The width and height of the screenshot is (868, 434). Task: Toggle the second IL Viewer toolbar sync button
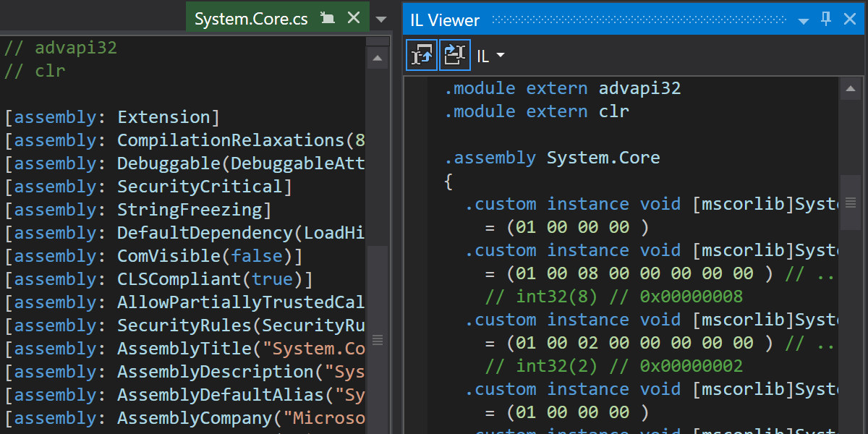(455, 55)
